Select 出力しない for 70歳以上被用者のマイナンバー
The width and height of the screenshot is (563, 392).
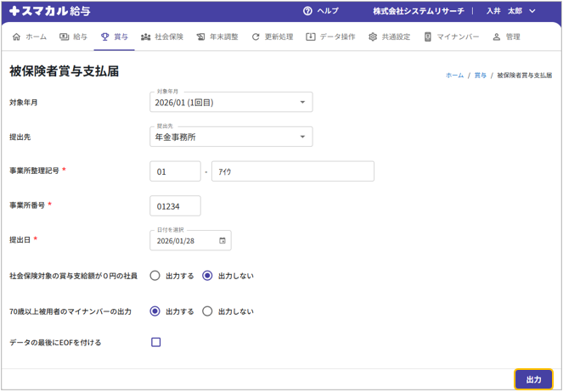coord(207,311)
